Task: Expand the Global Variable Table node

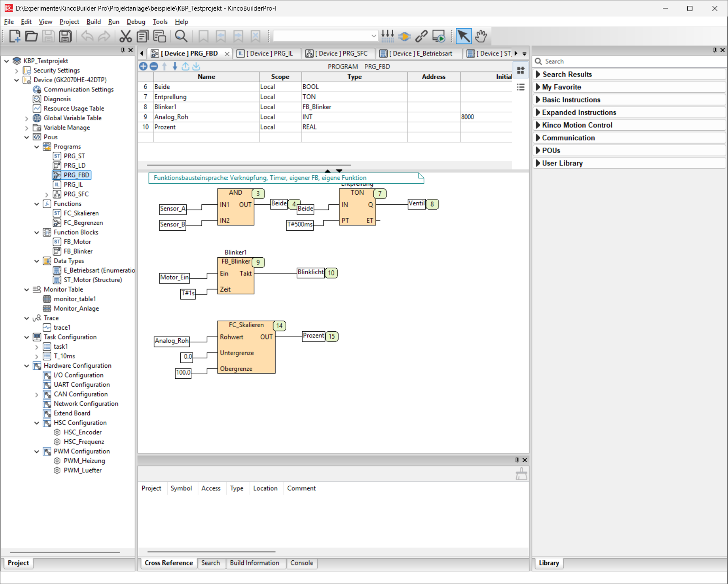Action: pos(27,118)
